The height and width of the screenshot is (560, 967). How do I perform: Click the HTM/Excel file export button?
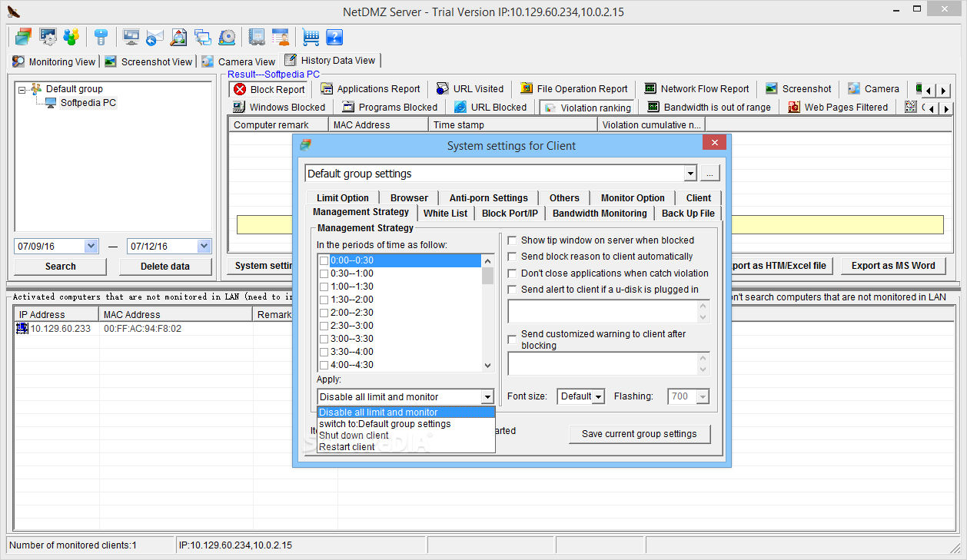tap(779, 266)
